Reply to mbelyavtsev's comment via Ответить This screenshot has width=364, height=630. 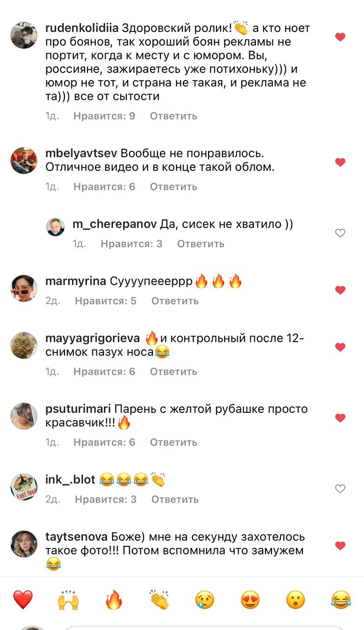(174, 187)
